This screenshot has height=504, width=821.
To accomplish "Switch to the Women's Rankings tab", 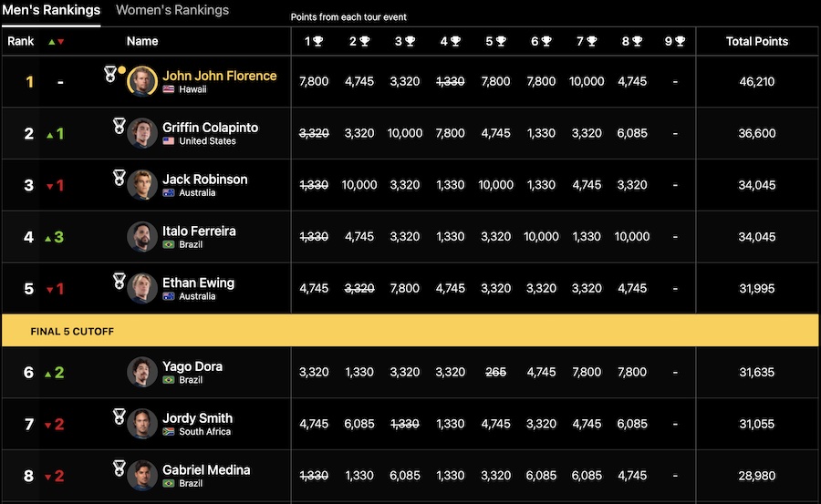I will pos(172,11).
